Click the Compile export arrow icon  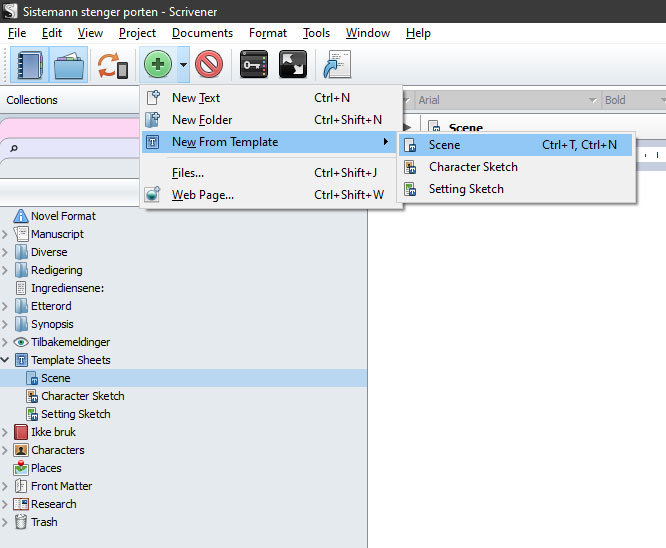tap(337, 65)
